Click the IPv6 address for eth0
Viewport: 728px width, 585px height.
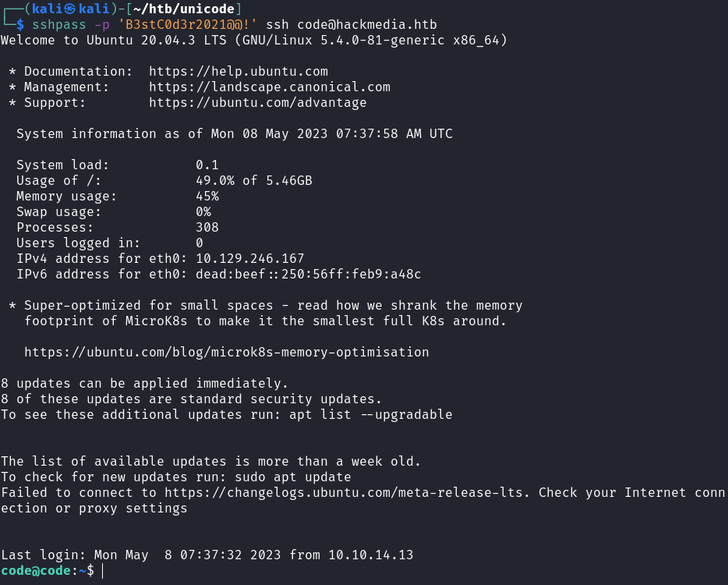click(x=309, y=274)
